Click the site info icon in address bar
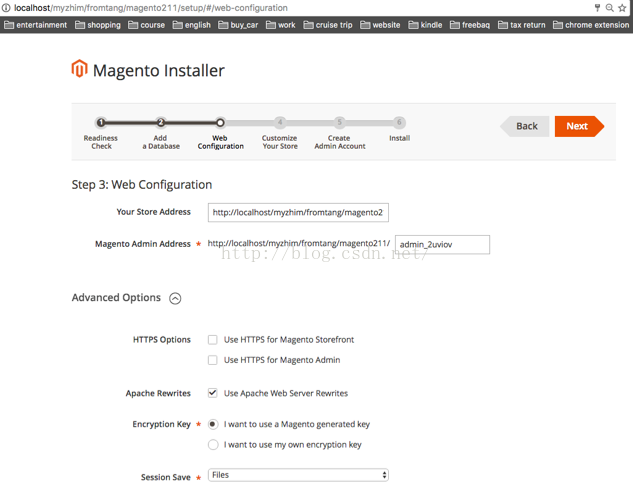Screen dimensions: 633x485 tap(6, 8)
